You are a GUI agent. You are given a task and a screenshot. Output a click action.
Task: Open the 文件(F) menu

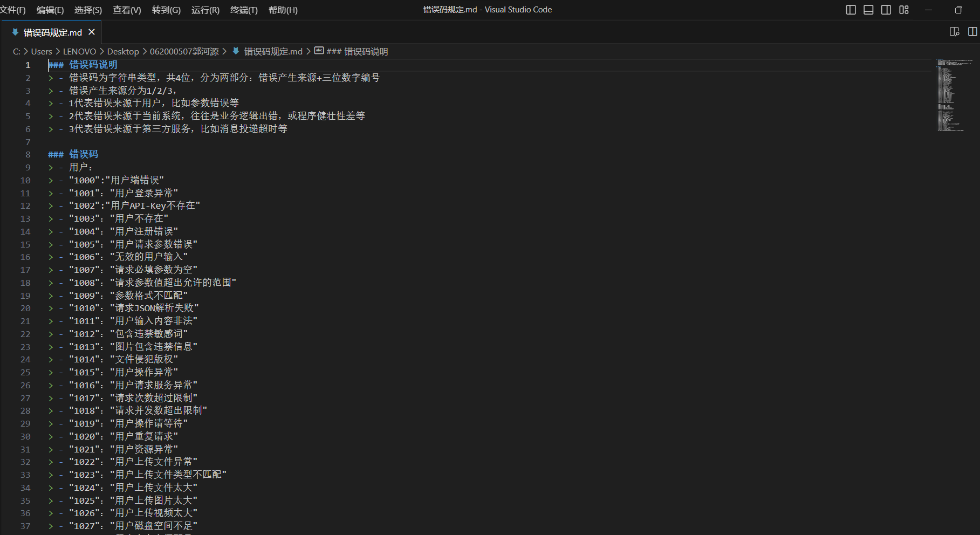13,10
